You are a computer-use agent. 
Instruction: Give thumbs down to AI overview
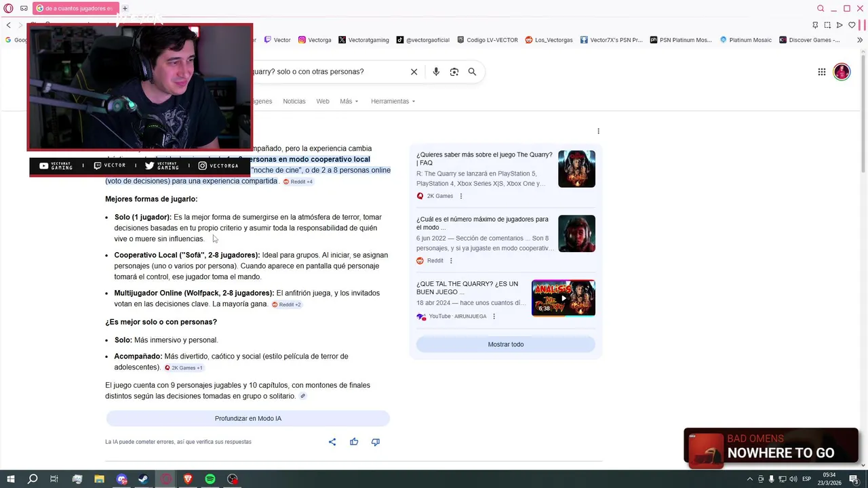(x=376, y=442)
